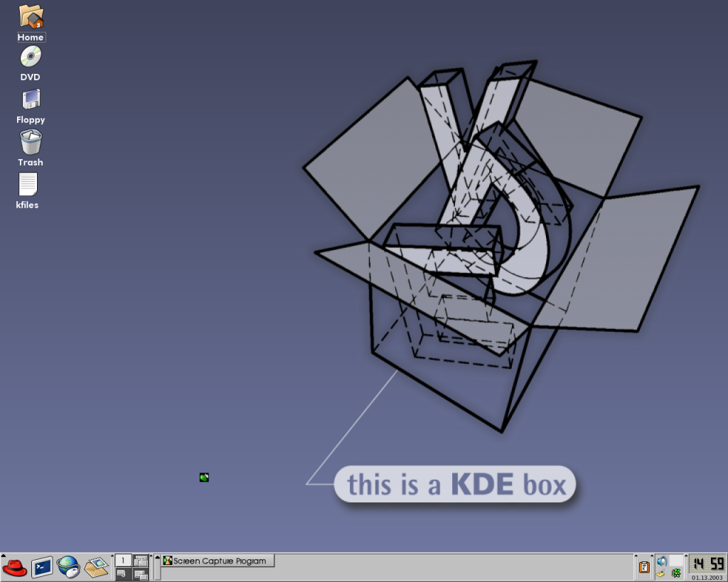Open the Klipper clipboard tray icon
The image size is (728, 582).
pyautogui.click(x=644, y=567)
